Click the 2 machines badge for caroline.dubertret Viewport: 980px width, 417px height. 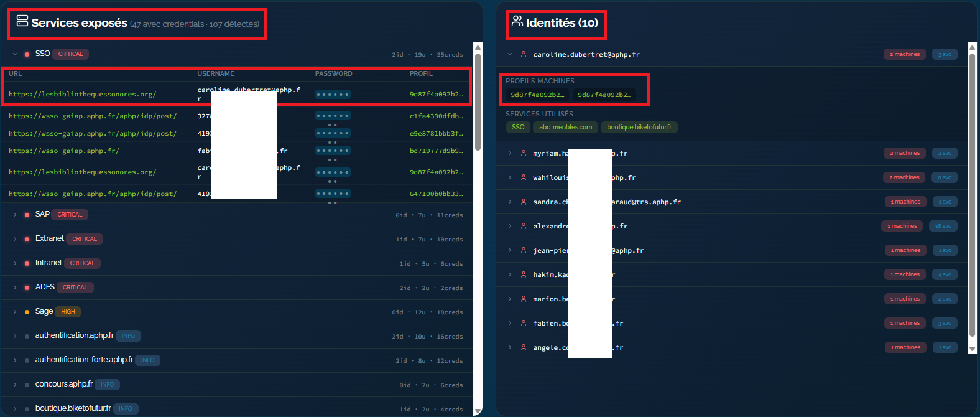click(905, 54)
